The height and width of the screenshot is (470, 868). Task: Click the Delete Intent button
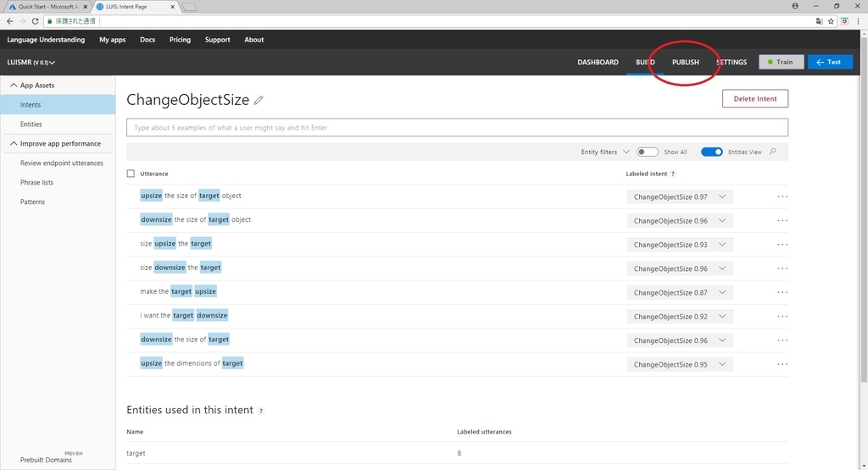[x=755, y=98]
